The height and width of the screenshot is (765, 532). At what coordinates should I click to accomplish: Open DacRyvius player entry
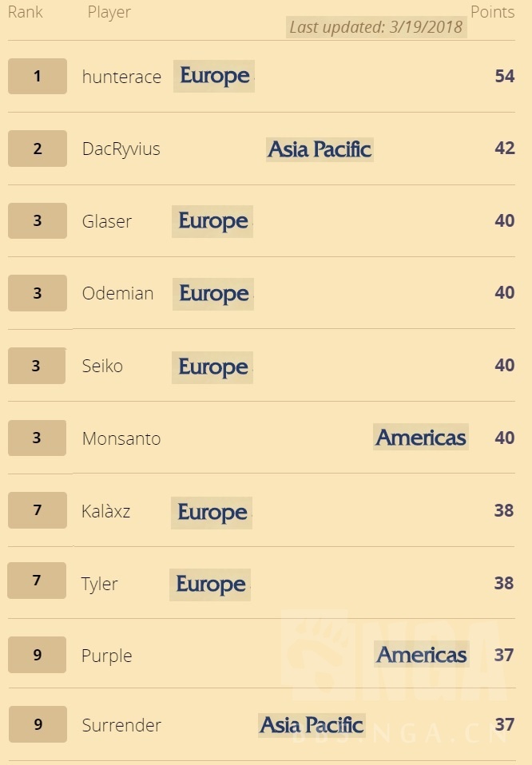121,149
